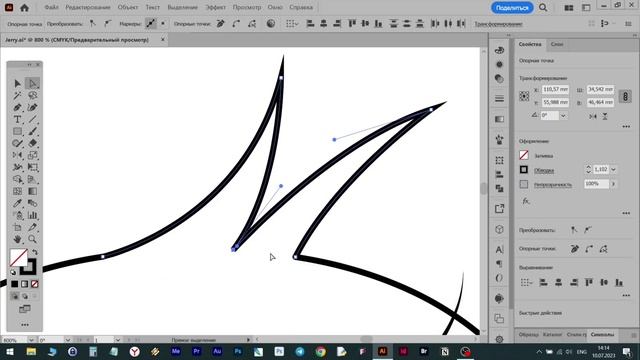Open the Окно menu

(275, 7)
